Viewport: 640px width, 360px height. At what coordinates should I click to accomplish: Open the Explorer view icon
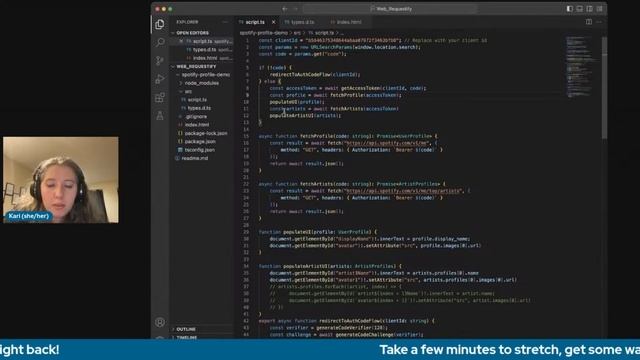pos(160,24)
